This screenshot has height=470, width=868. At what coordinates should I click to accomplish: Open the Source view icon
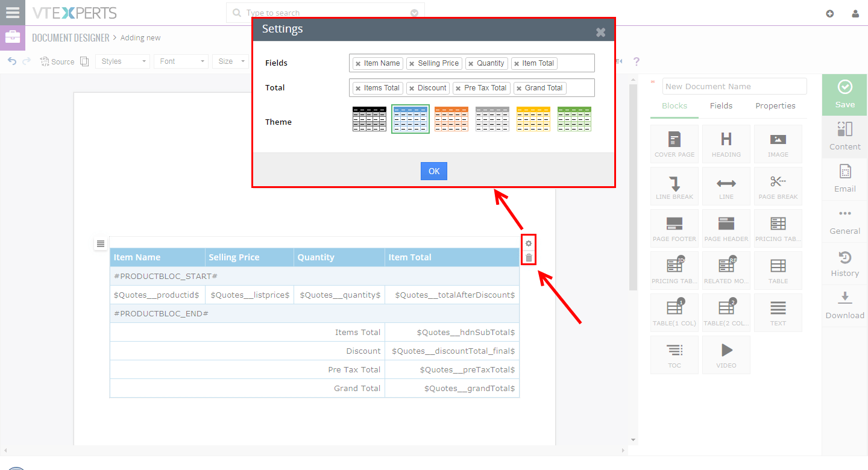click(57, 61)
